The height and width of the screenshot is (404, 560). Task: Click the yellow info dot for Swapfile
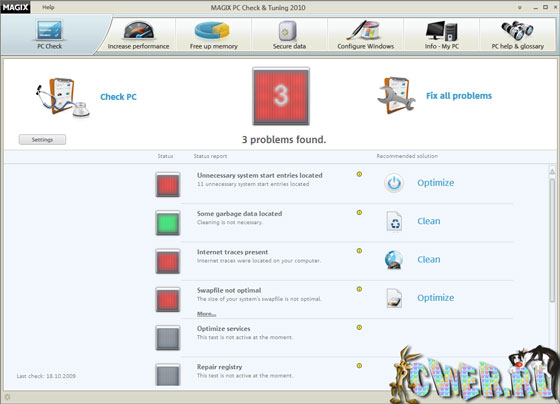pos(359,289)
